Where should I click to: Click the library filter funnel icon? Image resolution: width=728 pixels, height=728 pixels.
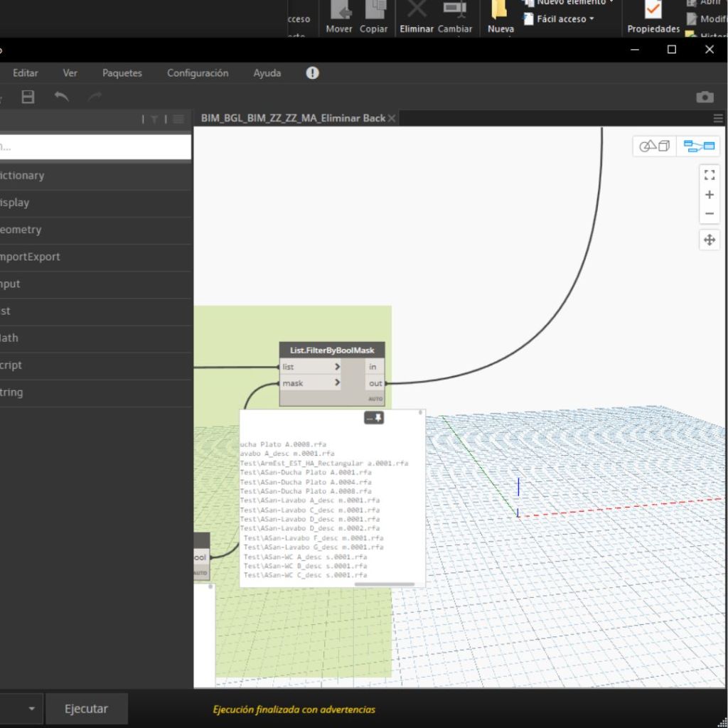(x=154, y=119)
